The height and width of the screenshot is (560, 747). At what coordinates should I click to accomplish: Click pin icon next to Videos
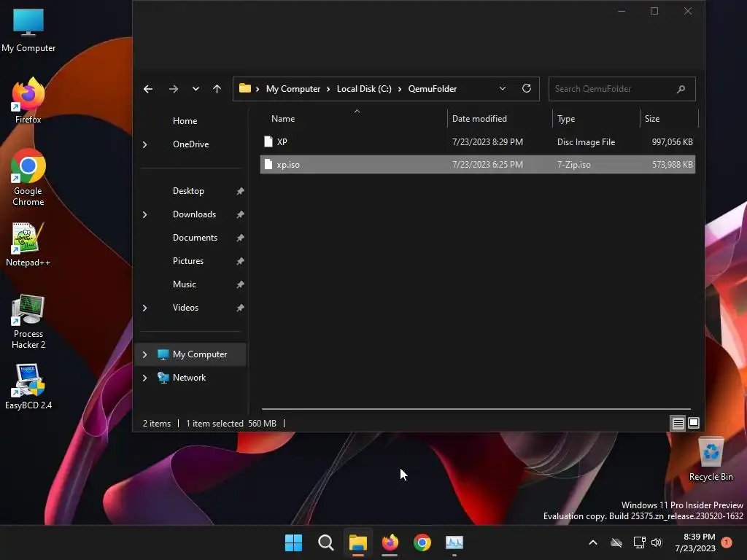(240, 308)
